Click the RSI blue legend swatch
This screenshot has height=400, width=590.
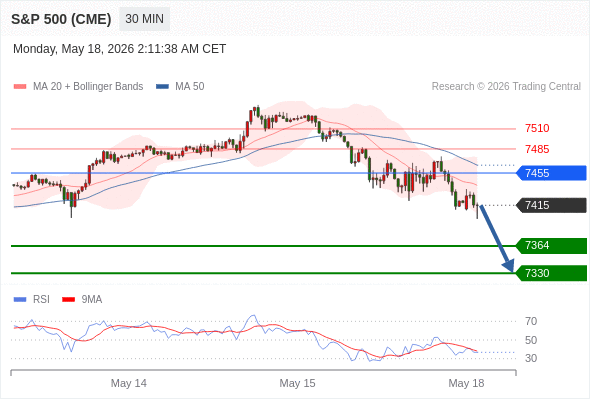[x=20, y=300]
